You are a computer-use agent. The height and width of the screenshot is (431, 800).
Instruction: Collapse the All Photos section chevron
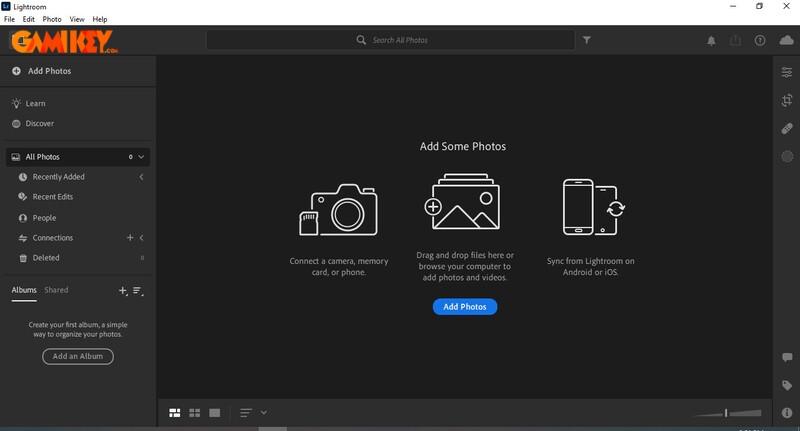point(141,157)
